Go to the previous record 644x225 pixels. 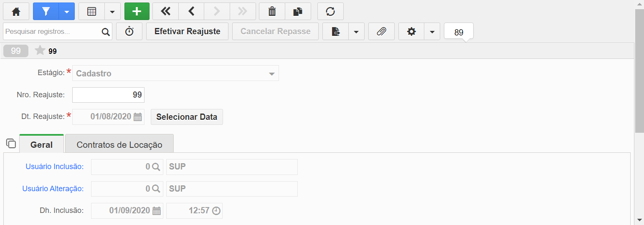(191, 11)
